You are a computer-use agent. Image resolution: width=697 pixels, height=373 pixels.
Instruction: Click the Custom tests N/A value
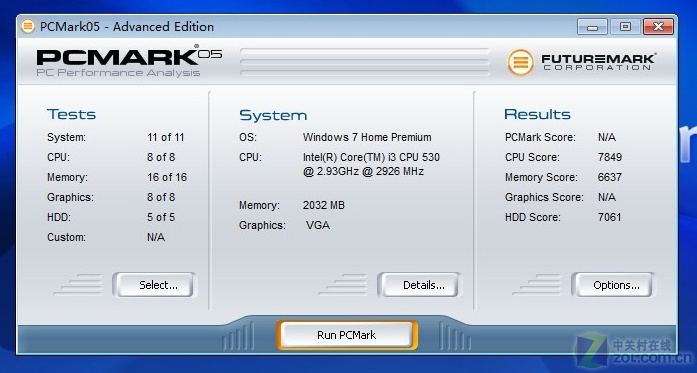[x=156, y=237]
